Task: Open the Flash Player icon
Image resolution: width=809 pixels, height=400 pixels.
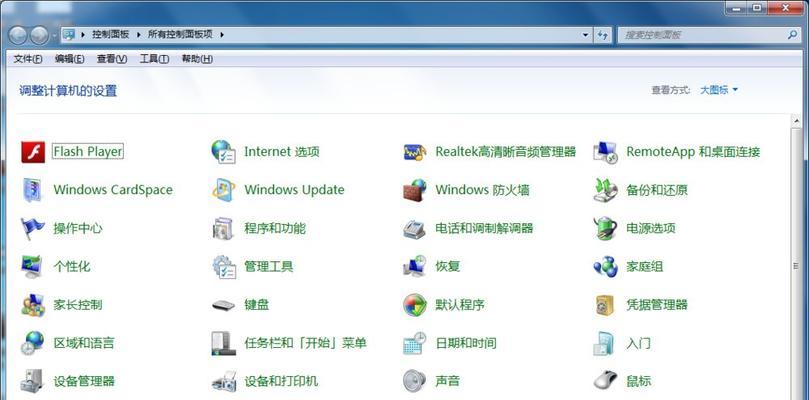Action: (33, 152)
